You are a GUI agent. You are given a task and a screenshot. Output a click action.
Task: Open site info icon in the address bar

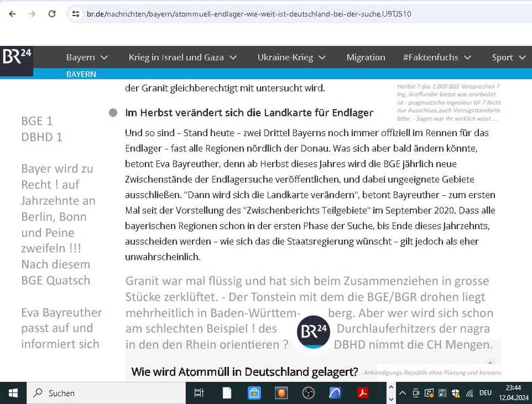75,13
